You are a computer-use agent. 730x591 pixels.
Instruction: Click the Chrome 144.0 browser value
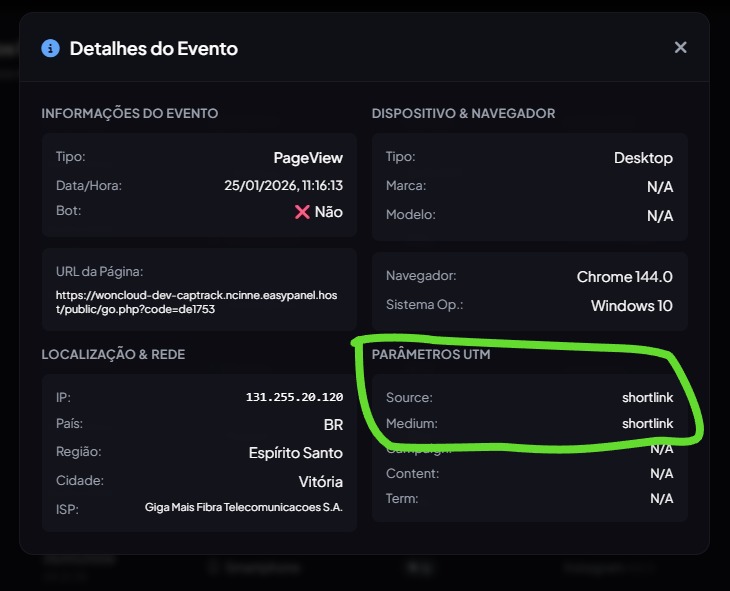pos(624,276)
